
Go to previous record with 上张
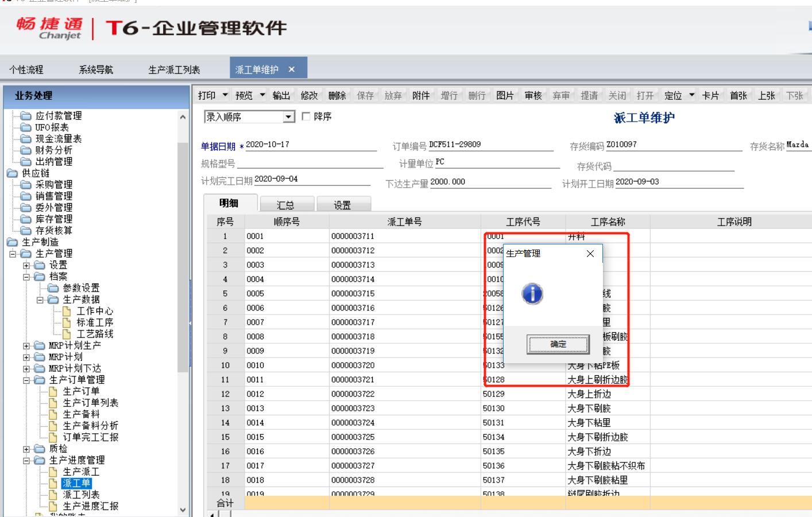pyautogui.click(x=767, y=95)
